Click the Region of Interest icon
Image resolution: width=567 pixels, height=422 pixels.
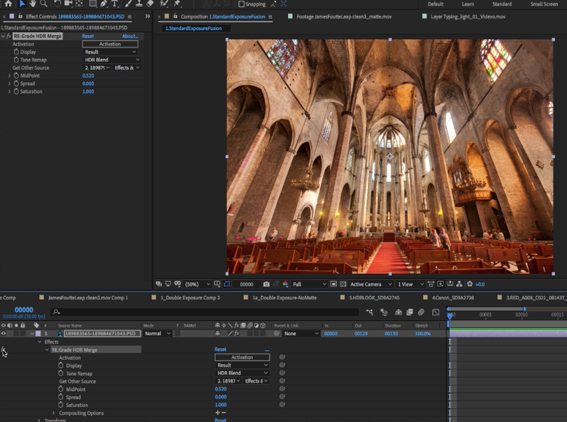point(334,284)
